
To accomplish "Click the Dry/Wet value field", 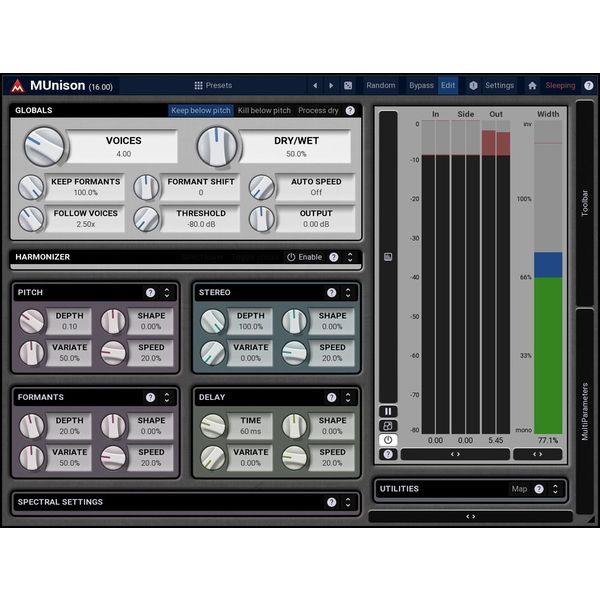I will (296, 147).
